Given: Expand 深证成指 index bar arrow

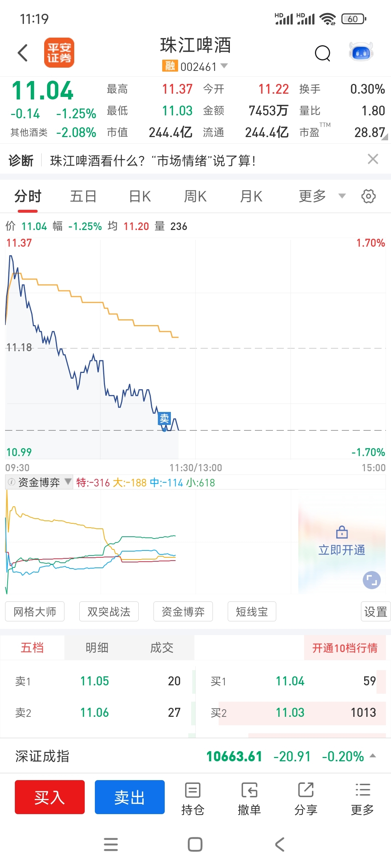Looking at the screenshot, I should click(x=373, y=756).
